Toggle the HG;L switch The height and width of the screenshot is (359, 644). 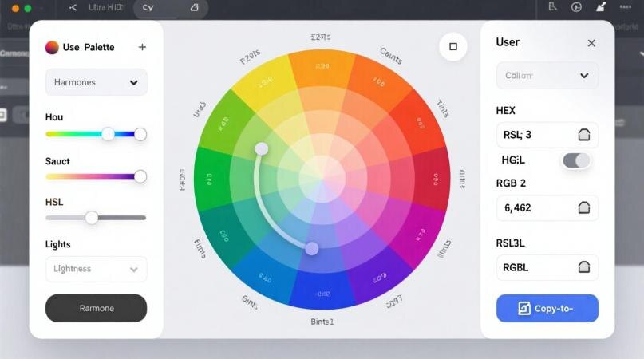576,160
